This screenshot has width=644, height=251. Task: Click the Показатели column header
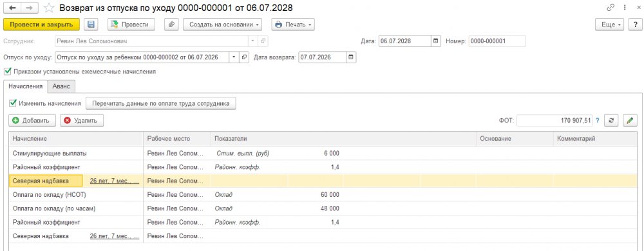click(343, 139)
